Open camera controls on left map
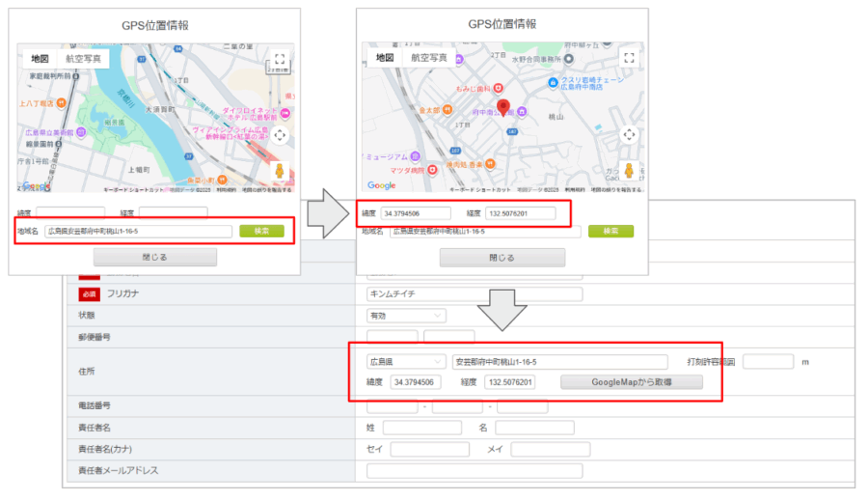Image resolution: width=868 pixels, height=500 pixels. point(280,135)
